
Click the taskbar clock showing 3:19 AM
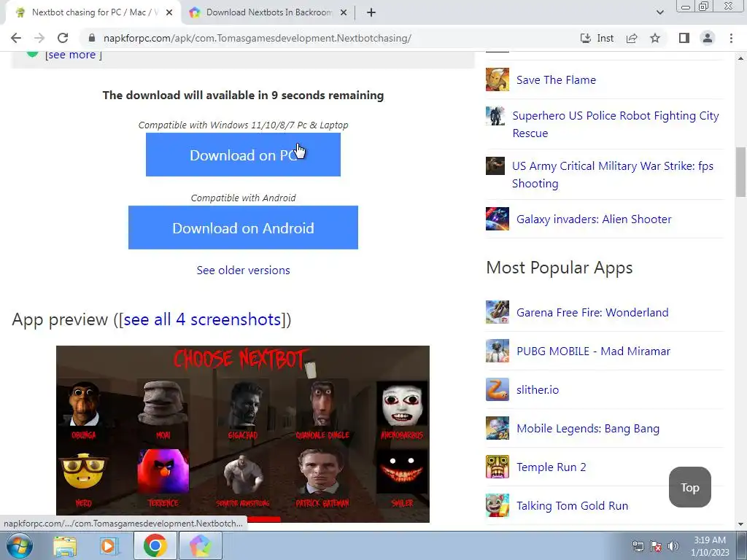(710, 546)
